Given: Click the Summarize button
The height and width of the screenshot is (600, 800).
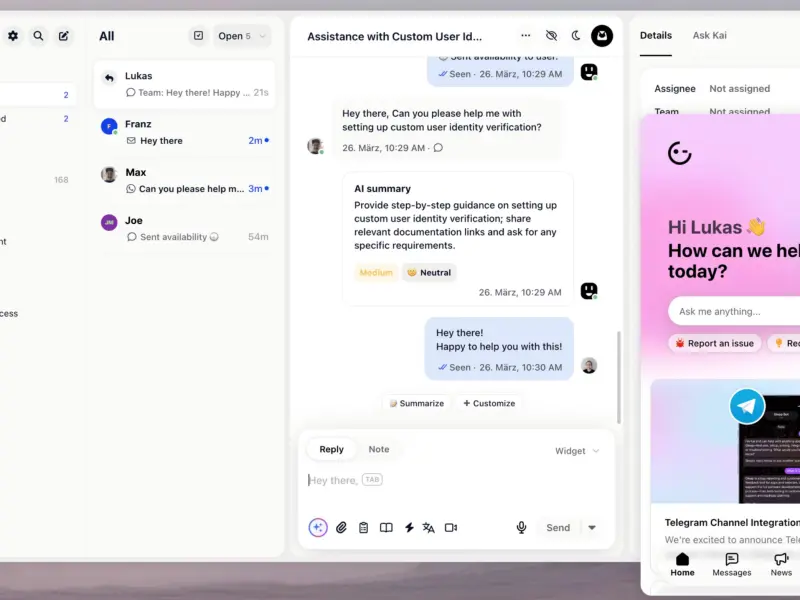Looking at the screenshot, I should pyautogui.click(x=417, y=403).
